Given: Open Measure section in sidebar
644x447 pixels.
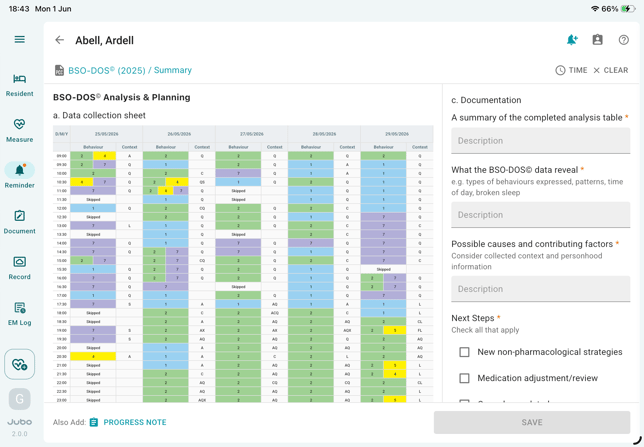Looking at the screenshot, I should tap(19, 131).
